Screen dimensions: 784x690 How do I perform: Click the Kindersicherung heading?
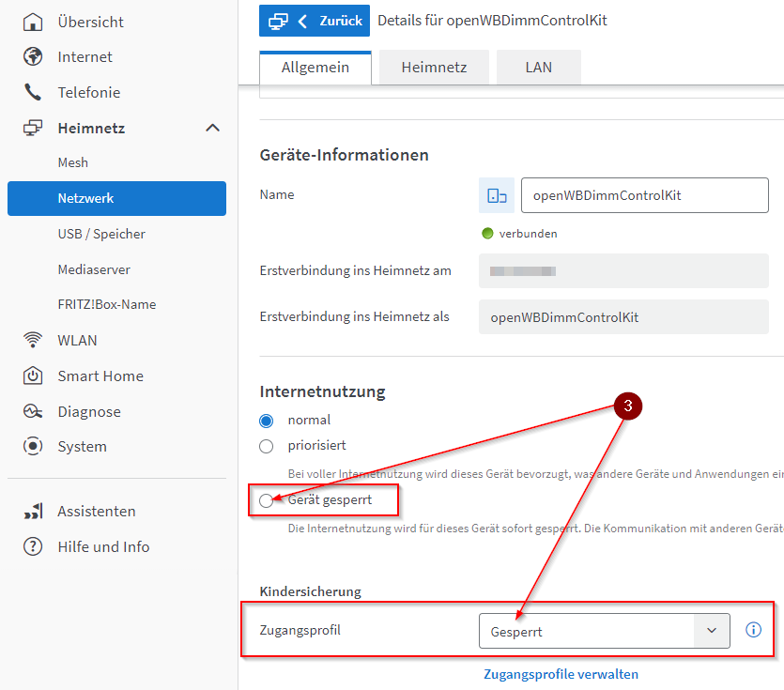[x=311, y=591]
